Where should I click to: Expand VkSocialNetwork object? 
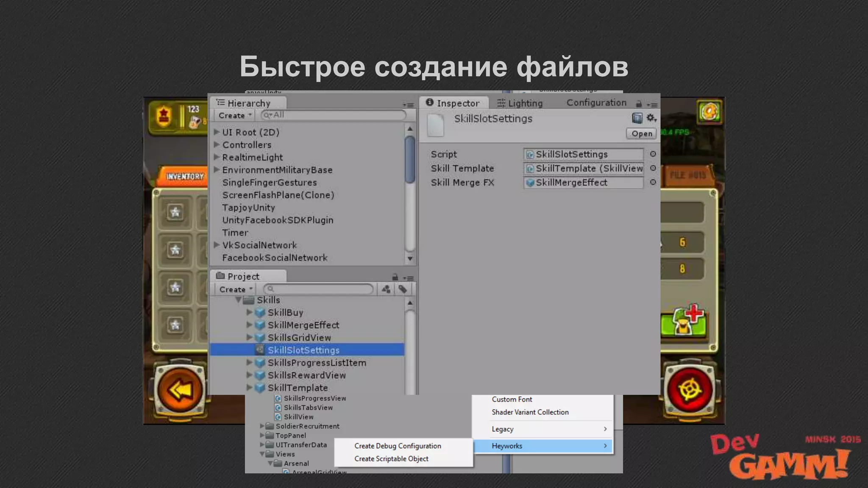(217, 245)
